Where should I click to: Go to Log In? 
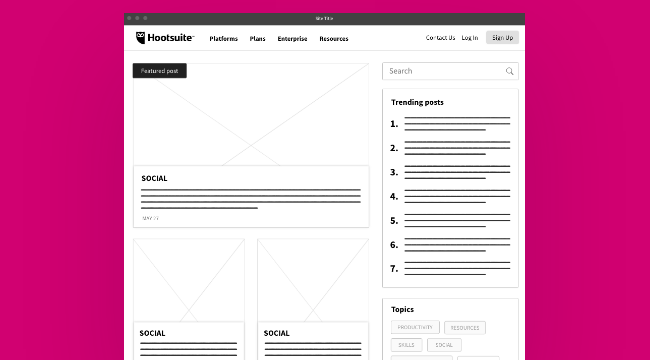tap(470, 38)
